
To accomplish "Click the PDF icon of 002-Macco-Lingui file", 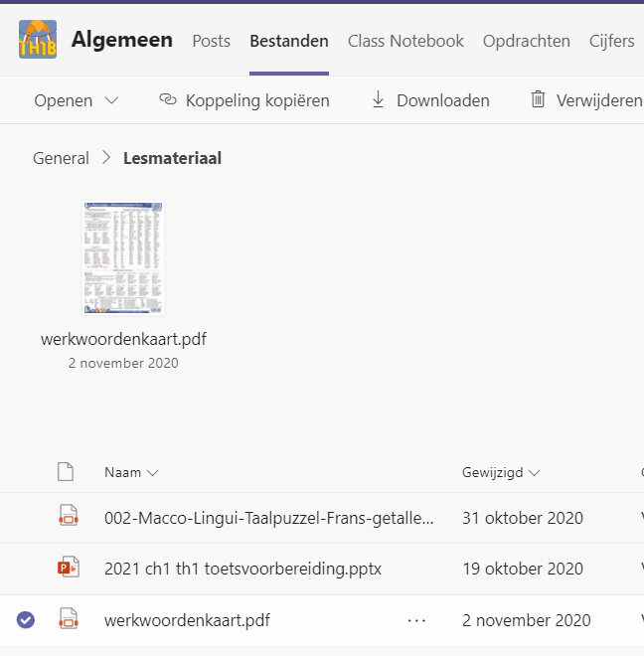I will (x=68, y=517).
